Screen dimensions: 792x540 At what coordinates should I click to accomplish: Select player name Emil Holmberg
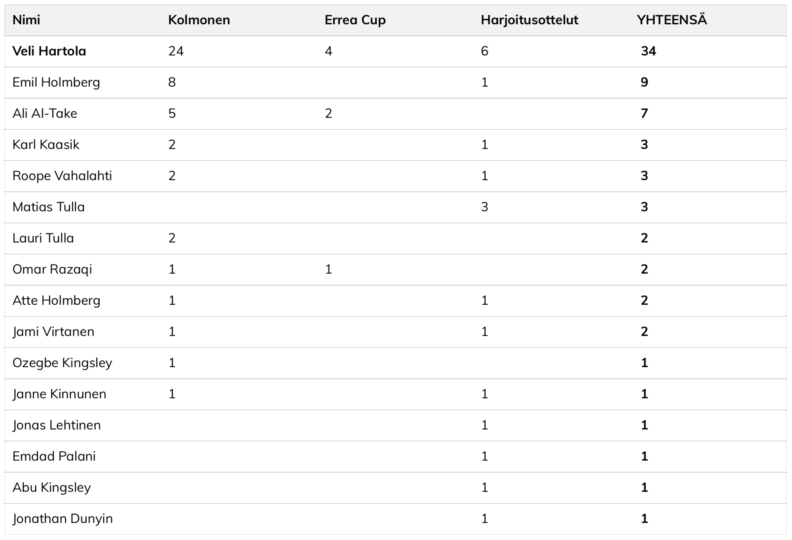pos(56,82)
